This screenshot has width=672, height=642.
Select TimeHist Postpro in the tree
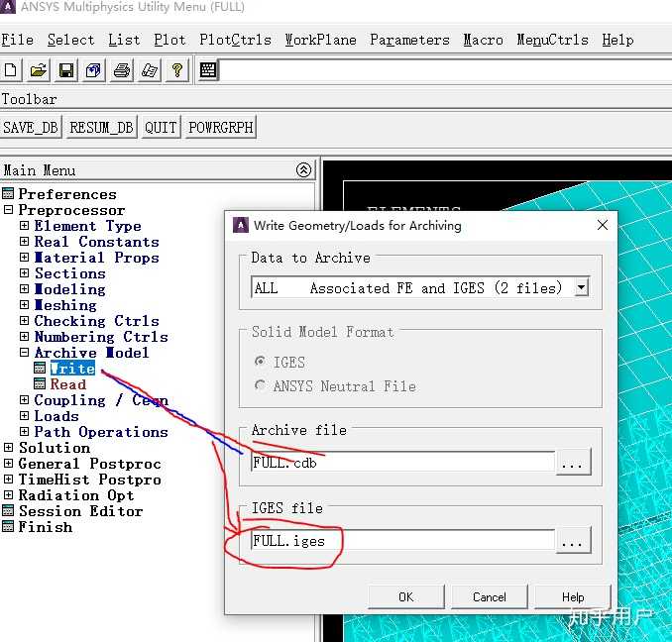89,479
